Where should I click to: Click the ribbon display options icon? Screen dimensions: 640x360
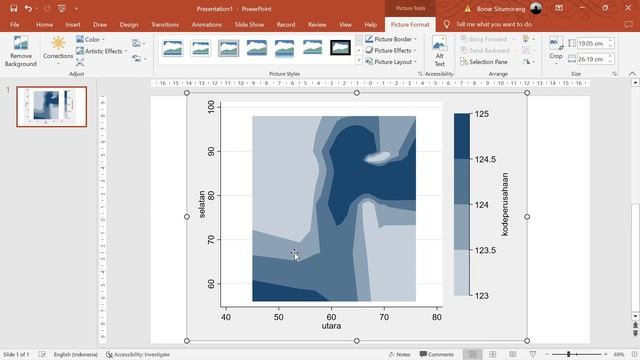(x=559, y=8)
